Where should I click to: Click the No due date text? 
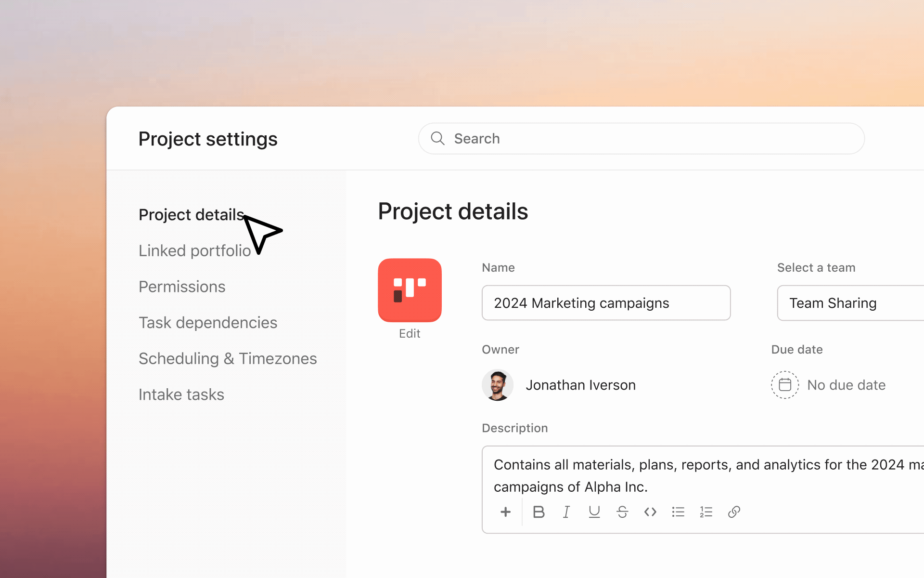pos(846,385)
